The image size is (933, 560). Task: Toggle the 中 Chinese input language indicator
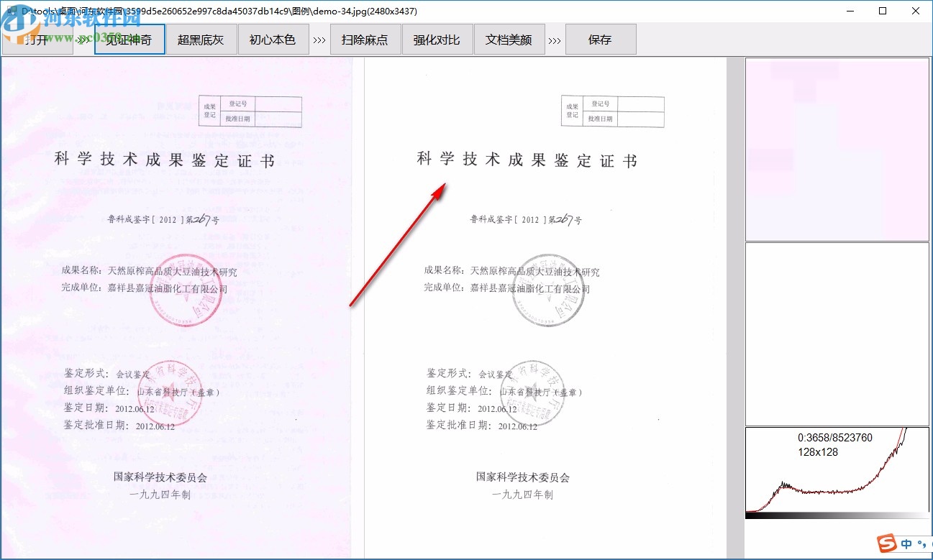(x=905, y=544)
